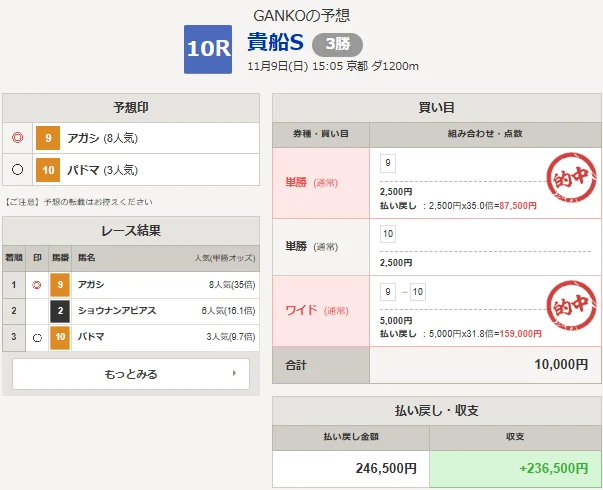Click the number 10 box in ワイド bet
The width and height of the screenshot is (603, 490).
pos(417,292)
